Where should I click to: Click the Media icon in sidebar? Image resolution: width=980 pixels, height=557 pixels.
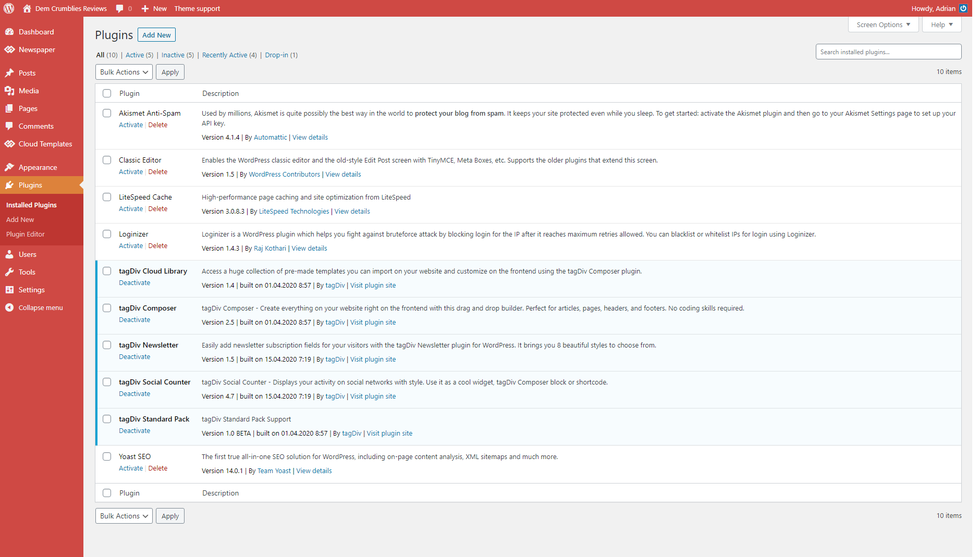9,91
